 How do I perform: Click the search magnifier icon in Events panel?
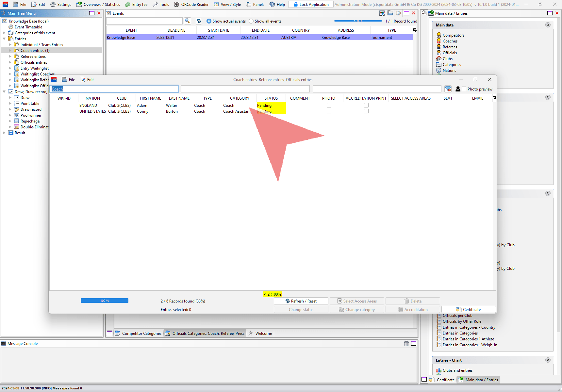point(187,21)
